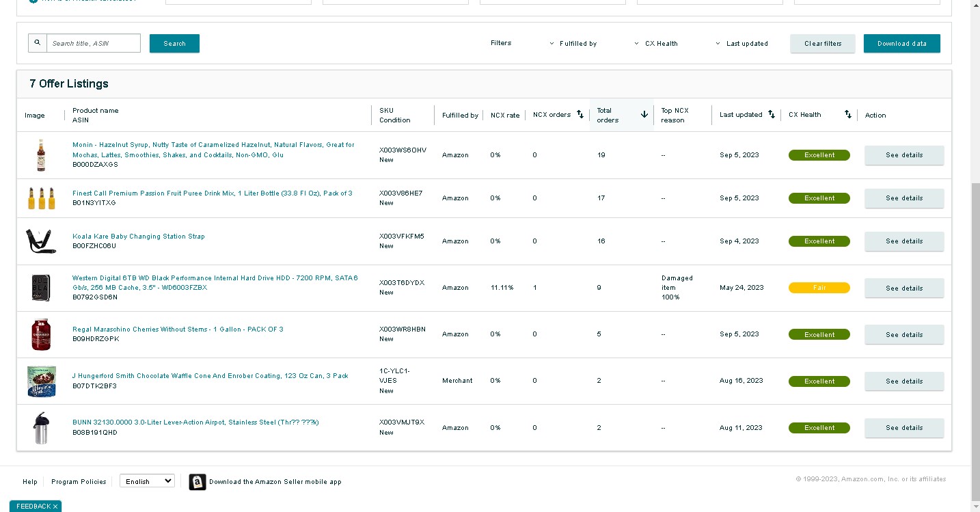Select ASIN text B000DZAXGS
This screenshot has width=980, height=512.
(x=95, y=165)
